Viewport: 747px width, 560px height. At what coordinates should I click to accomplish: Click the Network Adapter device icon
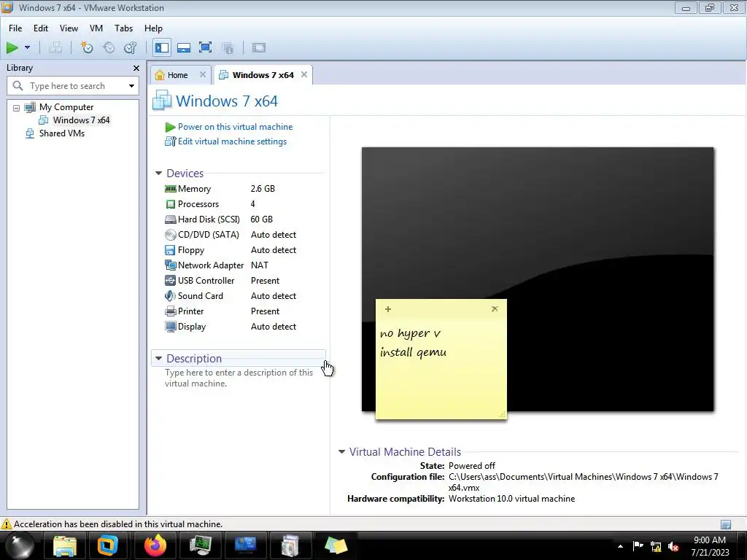point(170,265)
